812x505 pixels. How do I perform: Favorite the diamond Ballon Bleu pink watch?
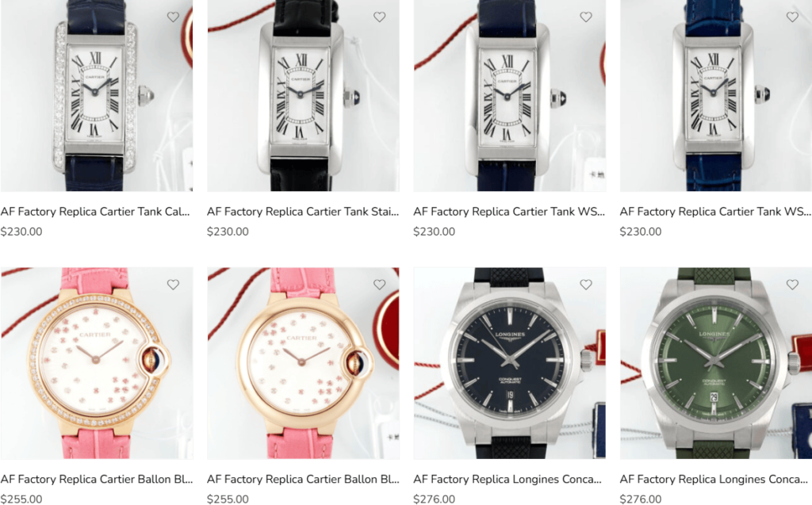point(173,285)
